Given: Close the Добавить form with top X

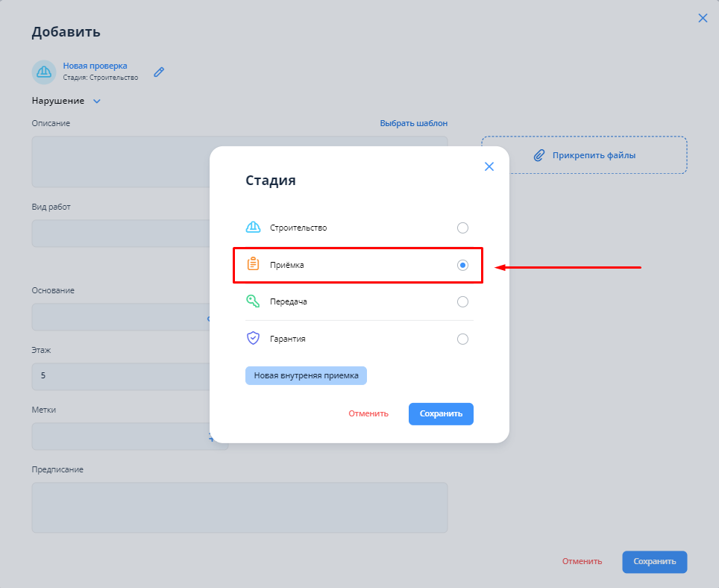Looking at the screenshot, I should tap(703, 18).
